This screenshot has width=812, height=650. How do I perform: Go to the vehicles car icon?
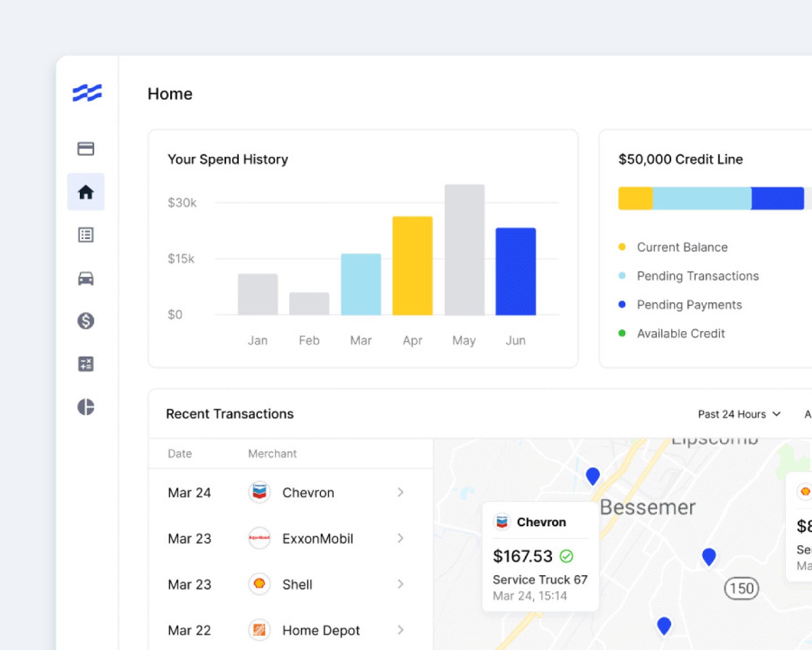(x=86, y=278)
